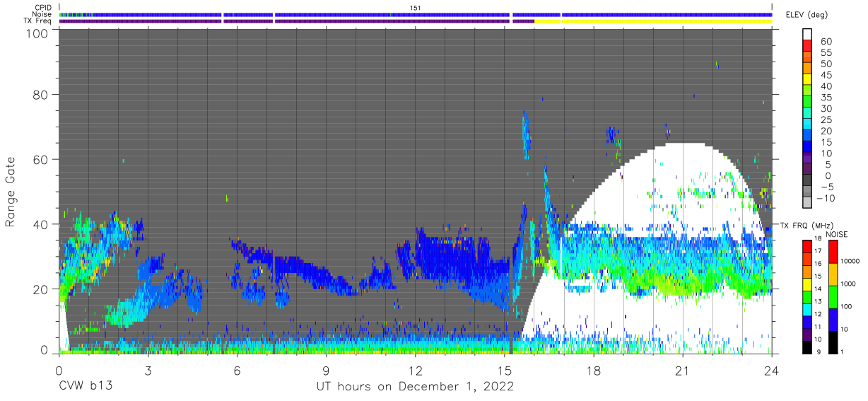Click the CPID value 151

pyautogui.click(x=416, y=8)
